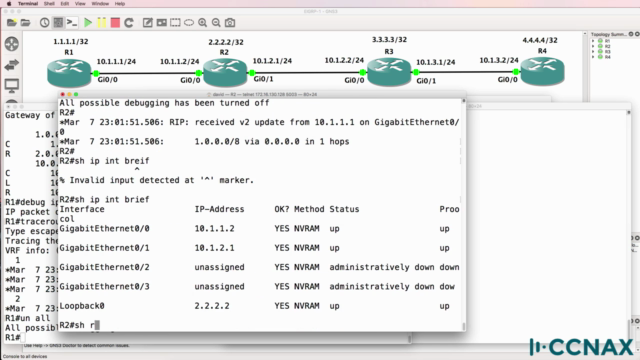
Task: Expand R4 in Topology Summary
Action: [x=593, y=57]
